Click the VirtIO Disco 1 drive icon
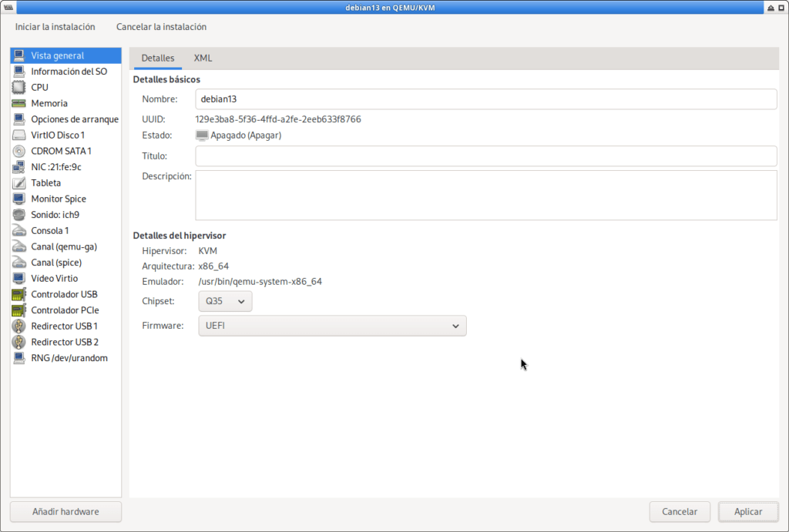Screen dimensions: 789x532 [18, 136]
